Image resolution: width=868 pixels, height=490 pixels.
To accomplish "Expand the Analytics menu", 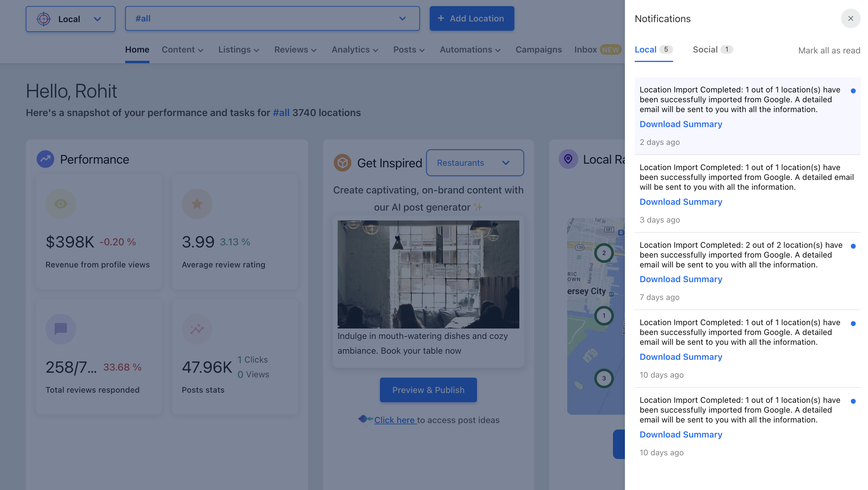I will click(x=355, y=49).
